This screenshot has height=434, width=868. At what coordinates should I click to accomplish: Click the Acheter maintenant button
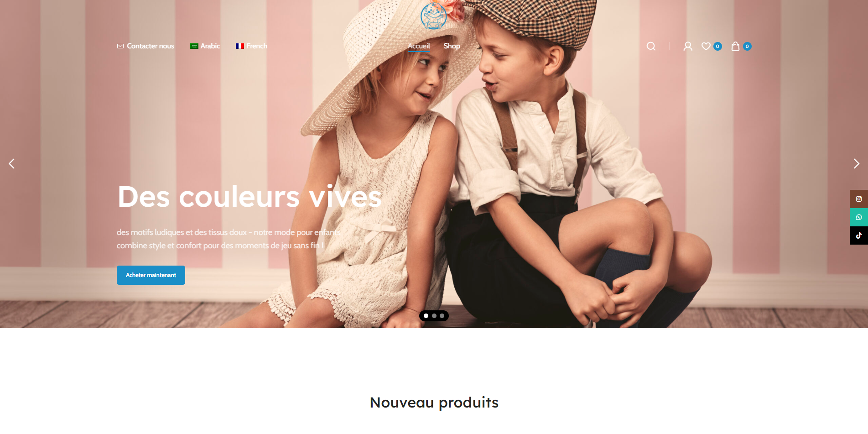151,275
